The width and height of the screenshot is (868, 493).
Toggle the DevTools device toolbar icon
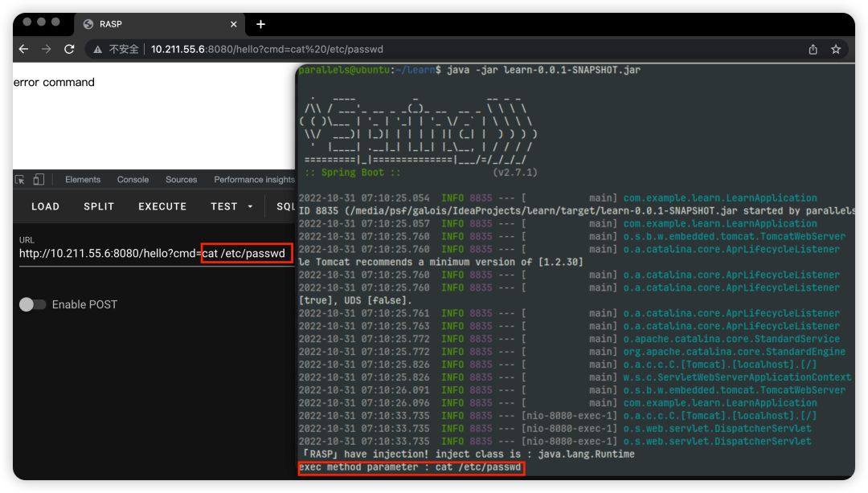39,179
